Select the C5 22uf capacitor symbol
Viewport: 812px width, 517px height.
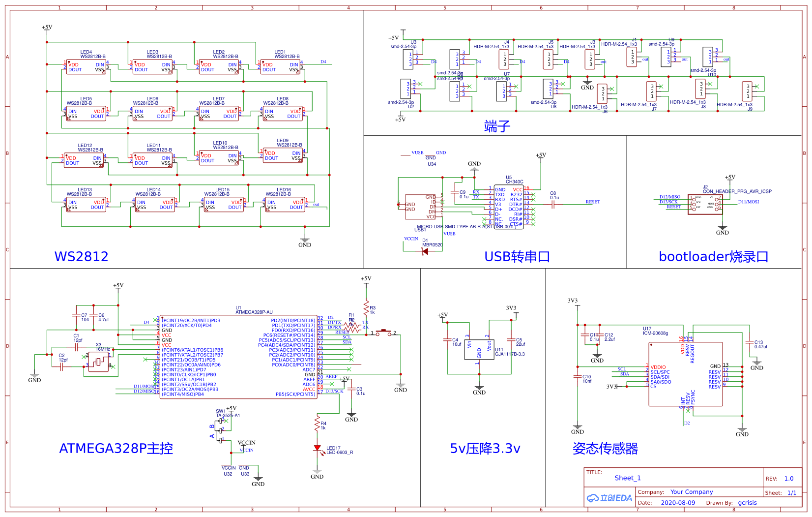click(511, 339)
